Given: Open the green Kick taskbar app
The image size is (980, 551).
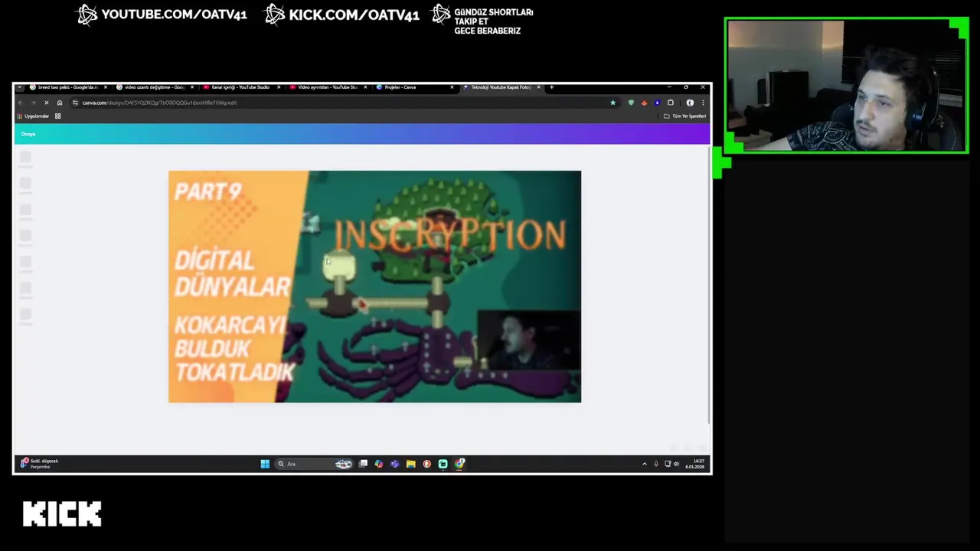Looking at the screenshot, I should click(443, 464).
